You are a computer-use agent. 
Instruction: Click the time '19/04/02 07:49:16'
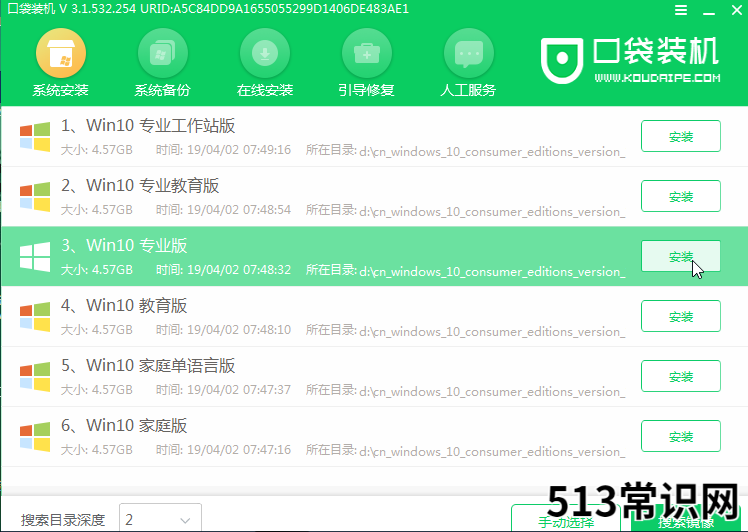click(239, 150)
